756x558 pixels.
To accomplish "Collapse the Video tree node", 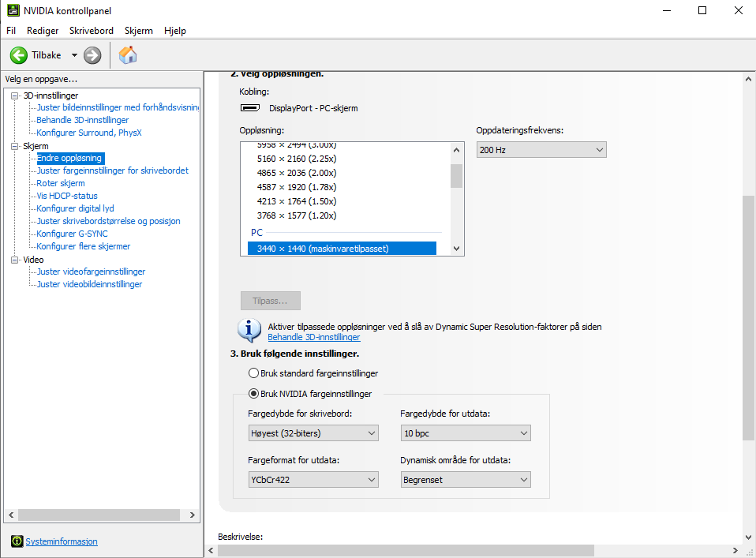I will click(14, 260).
